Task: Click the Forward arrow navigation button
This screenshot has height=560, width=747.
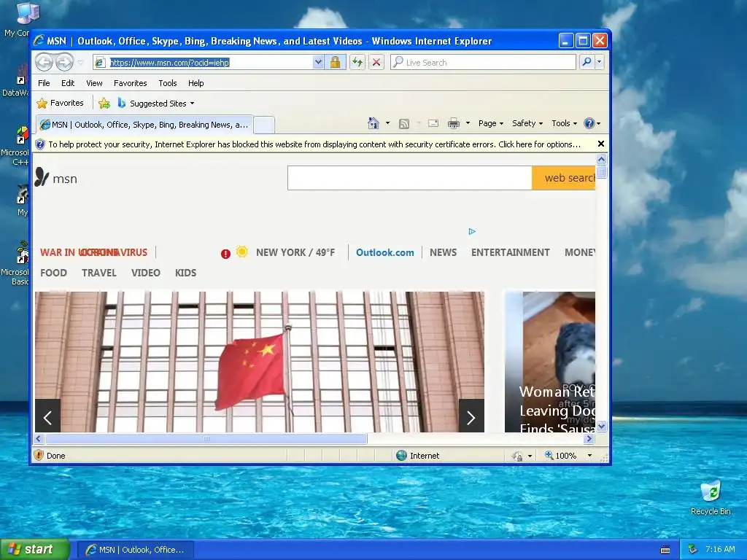Action: tap(64, 62)
